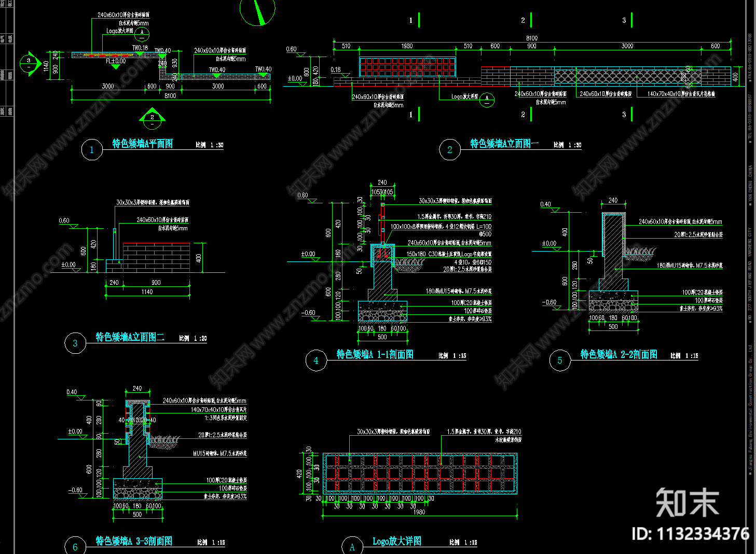Click the 1980 dimension under Logo detail
The width and height of the screenshot is (756, 554).
pos(419,512)
